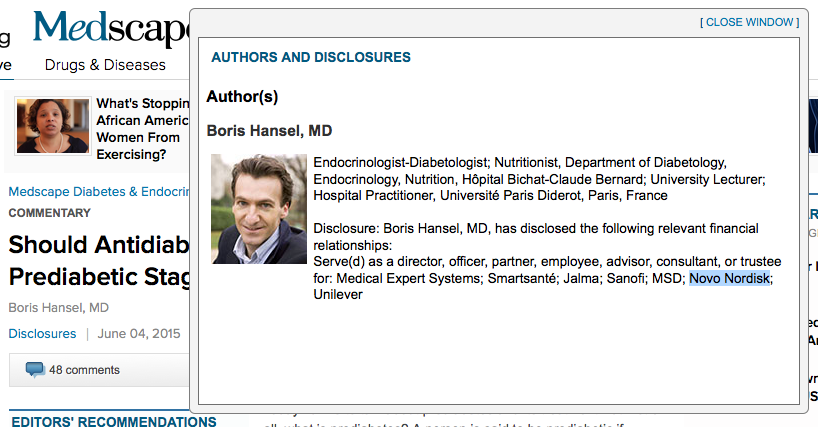Click the June 04, 2015 date
This screenshot has height=427, width=818.
[x=139, y=333]
